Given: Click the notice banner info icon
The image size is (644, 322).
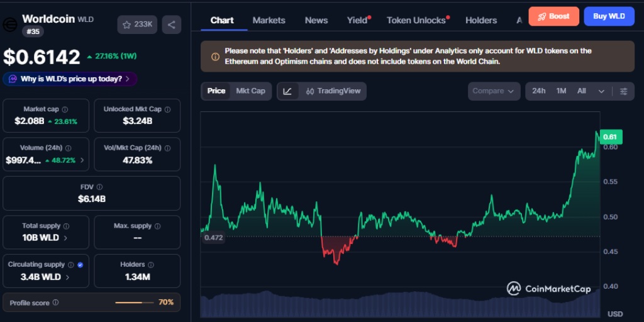Looking at the screenshot, I should tap(215, 57).
